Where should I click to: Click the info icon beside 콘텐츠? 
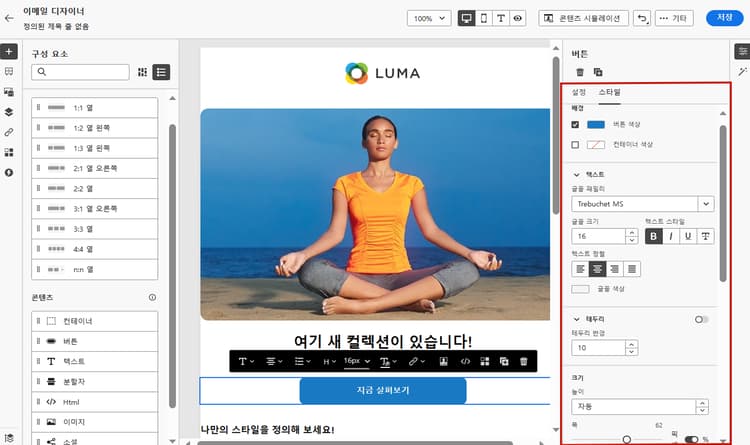[x=152, y=297]
